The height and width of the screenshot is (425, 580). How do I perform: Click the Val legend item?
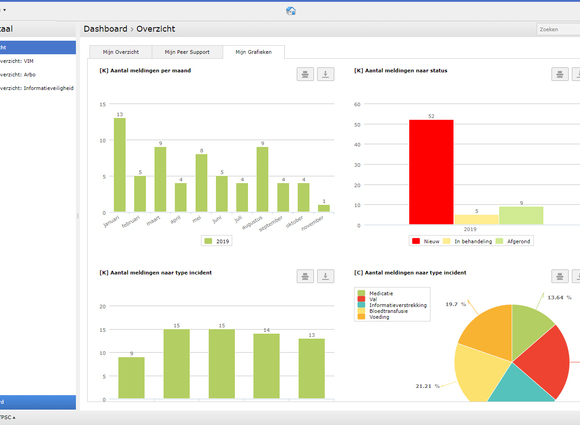pos(367,299)
